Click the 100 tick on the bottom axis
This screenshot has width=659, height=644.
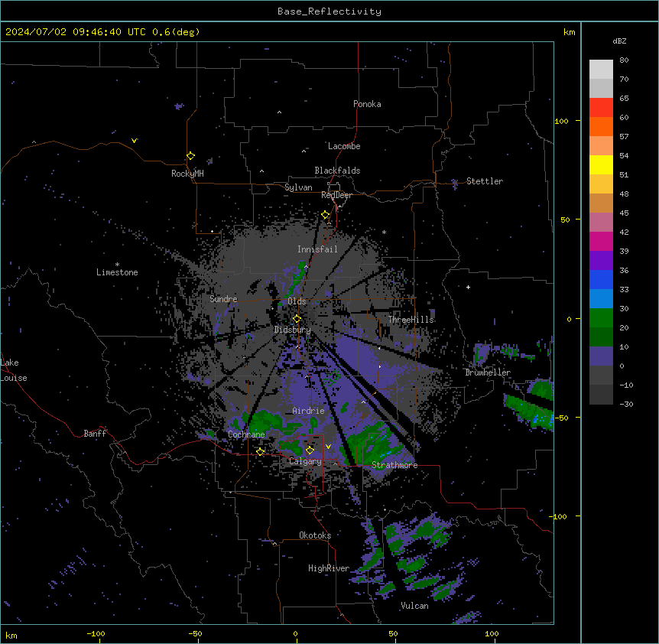click(x=492, y=633)
